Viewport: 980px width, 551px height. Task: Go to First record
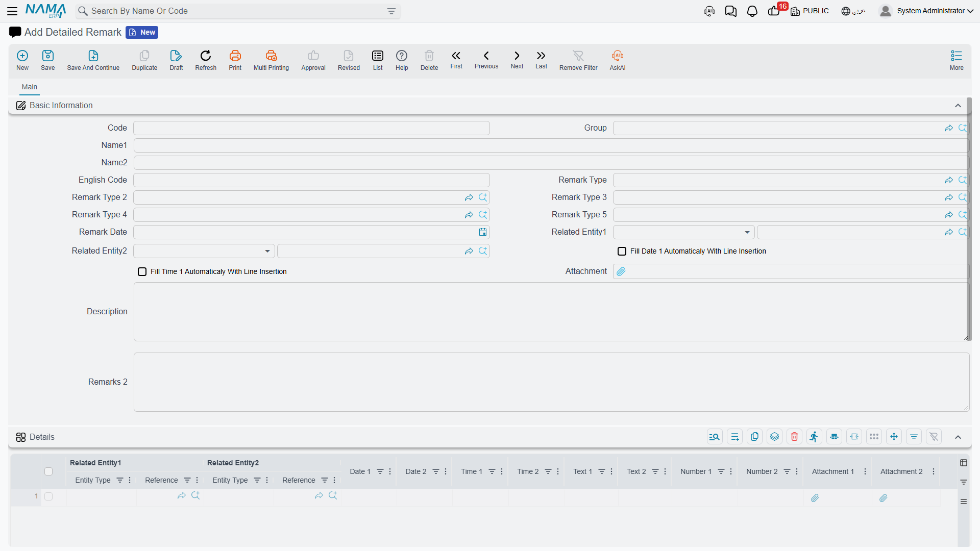456,60
